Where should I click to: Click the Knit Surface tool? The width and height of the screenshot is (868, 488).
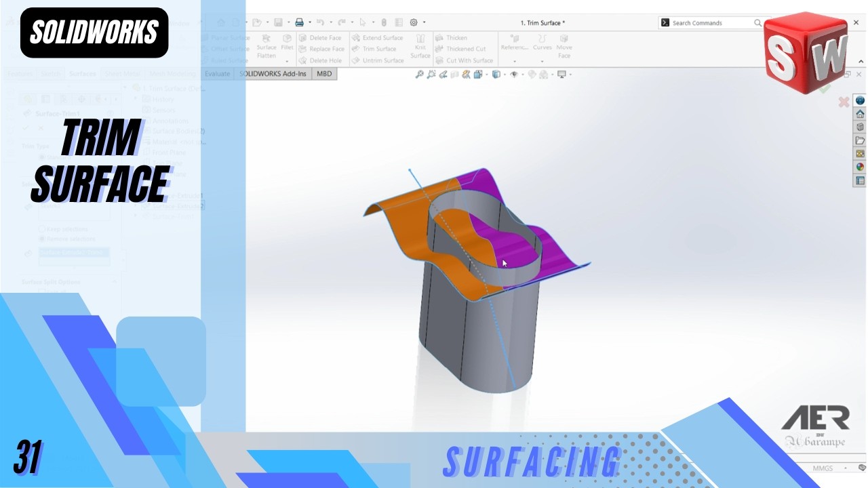click(x=420, y=47)
